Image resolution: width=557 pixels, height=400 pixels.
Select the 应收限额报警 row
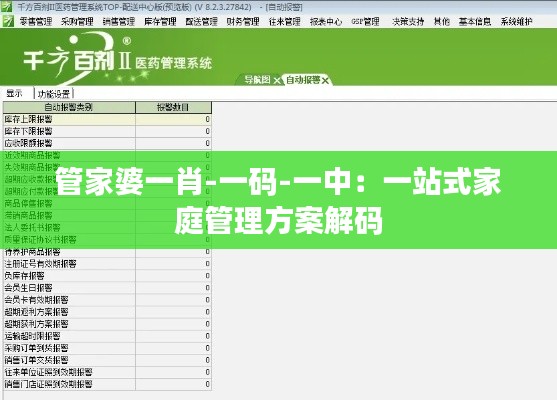pos(107,143)
